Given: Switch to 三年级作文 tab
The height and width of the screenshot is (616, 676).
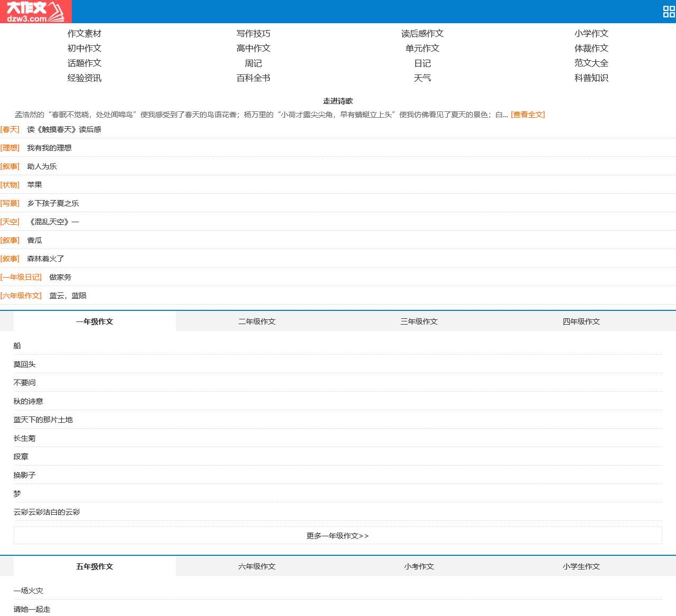Looking at the screenshot, I should tap(419, 321).
